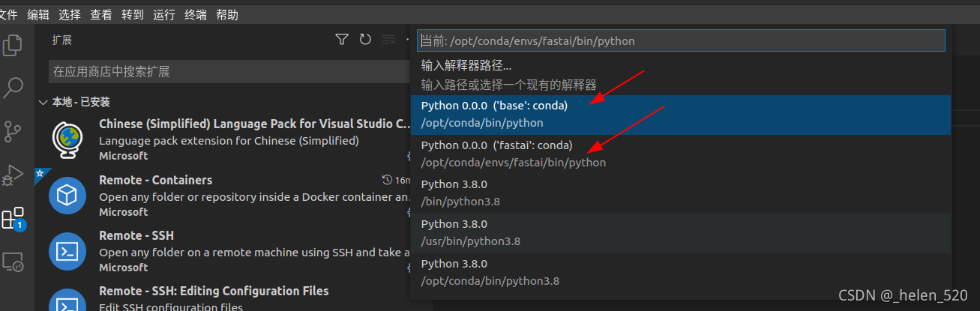Open the Run and Debug view
The width and height of the screenshot is (980, 311).
(x=13, y=175)
